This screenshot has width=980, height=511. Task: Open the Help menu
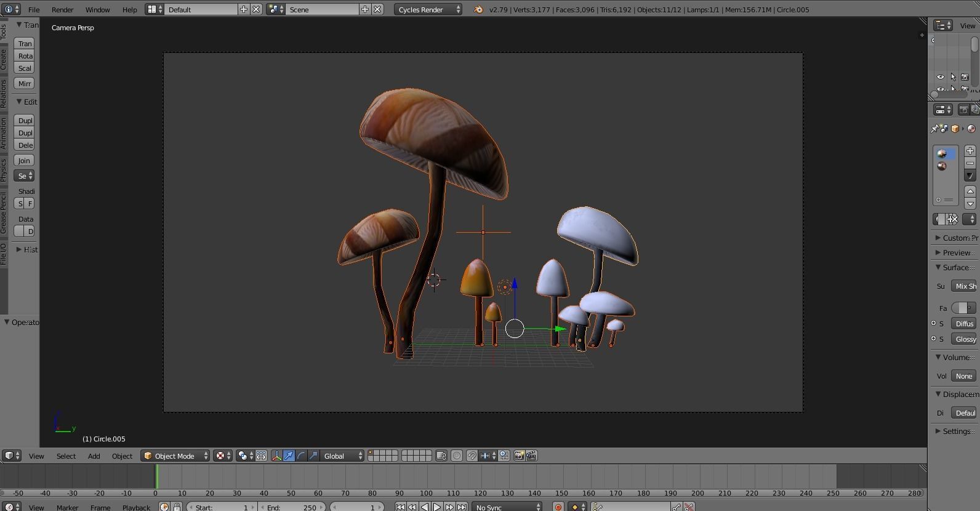[129, 10]
